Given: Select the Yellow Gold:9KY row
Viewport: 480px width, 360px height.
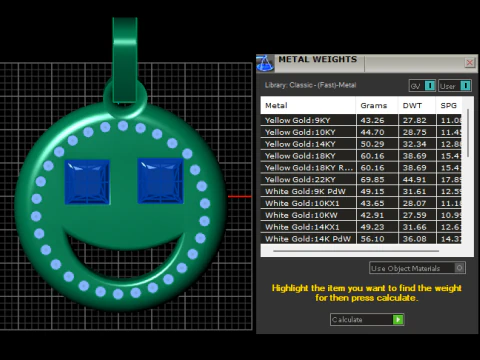Looking at the screenshot, I should 361,120.
